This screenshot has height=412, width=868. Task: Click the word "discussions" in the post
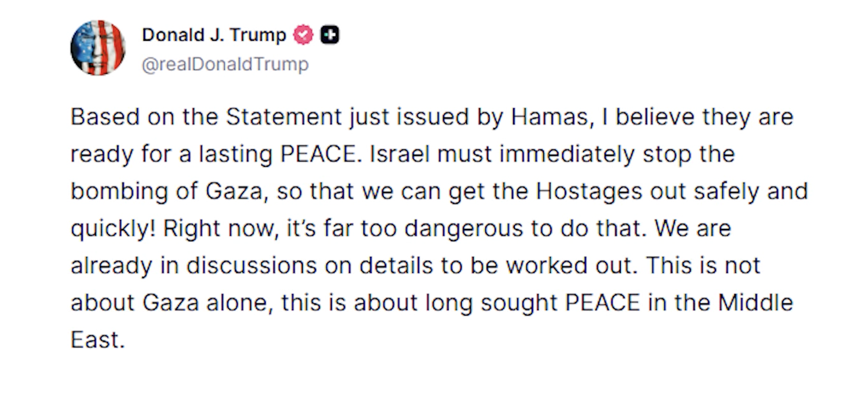251,266
